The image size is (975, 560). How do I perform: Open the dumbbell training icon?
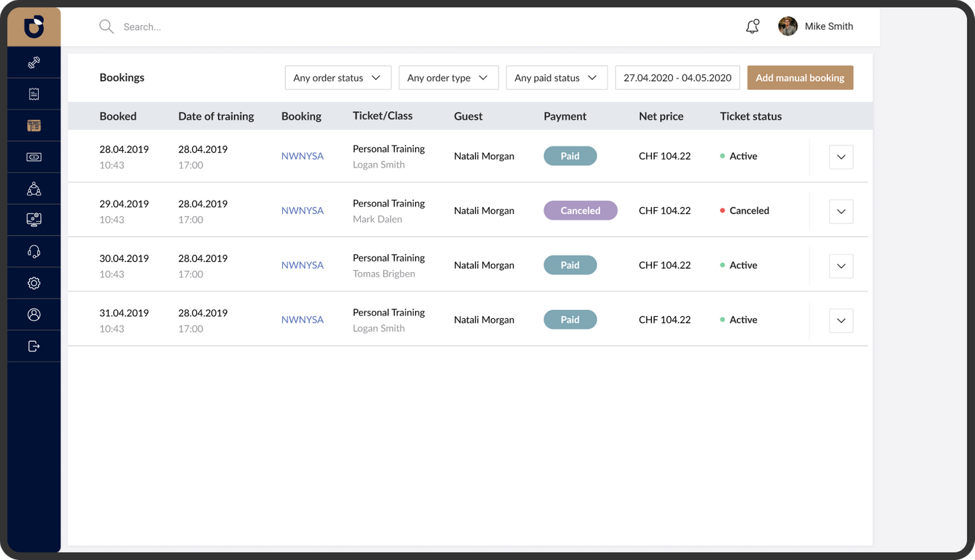click(x=34, y=62)
